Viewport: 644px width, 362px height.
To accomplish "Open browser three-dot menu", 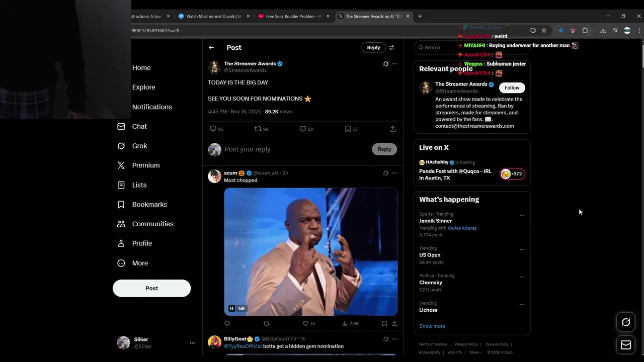I will click(639, 31).
